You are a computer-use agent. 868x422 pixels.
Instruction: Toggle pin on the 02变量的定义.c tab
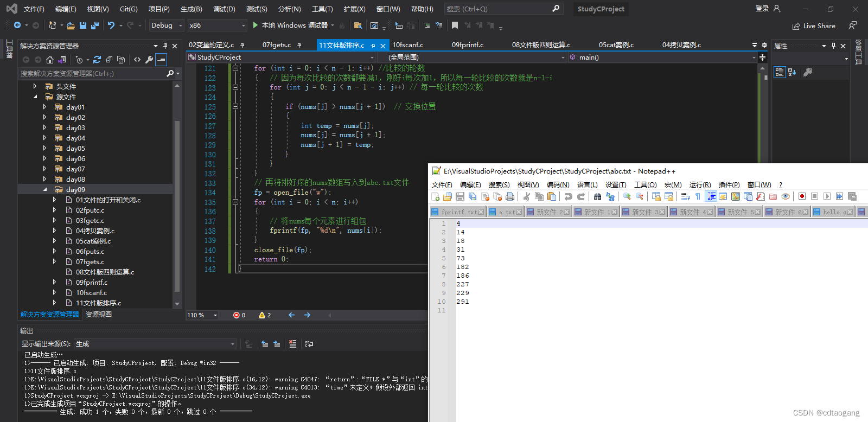coord(242,45)
